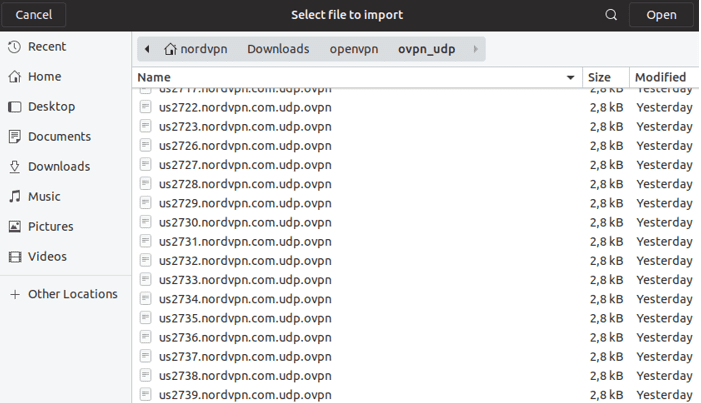Open Other Locations in the sidebar
701x403 pixels.
(73, 294)
